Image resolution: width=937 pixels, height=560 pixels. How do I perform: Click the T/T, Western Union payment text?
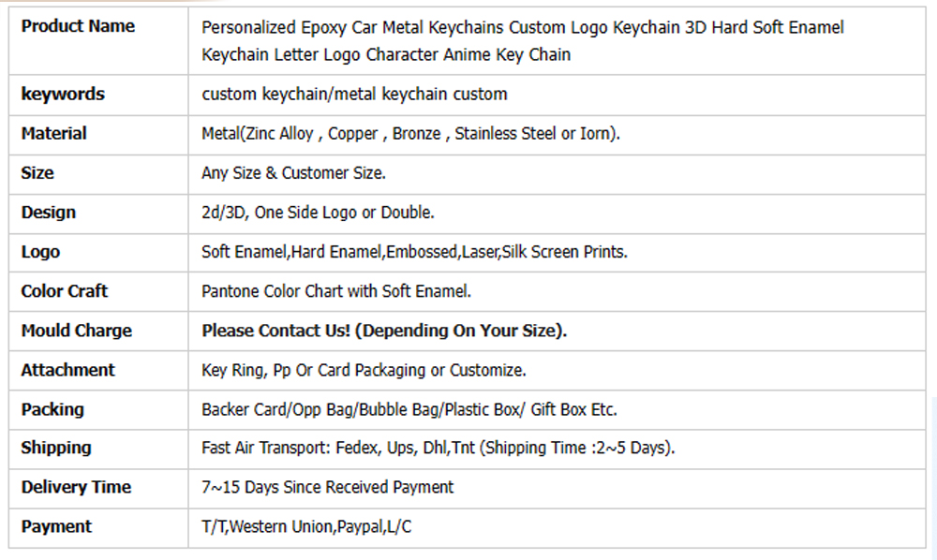pos(306,526)
